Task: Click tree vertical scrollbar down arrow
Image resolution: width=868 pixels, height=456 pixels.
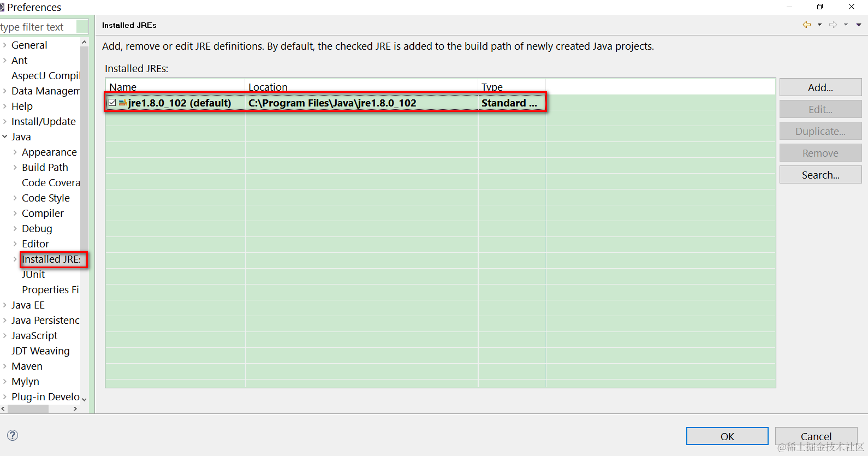Action: [x=84, y=399]
